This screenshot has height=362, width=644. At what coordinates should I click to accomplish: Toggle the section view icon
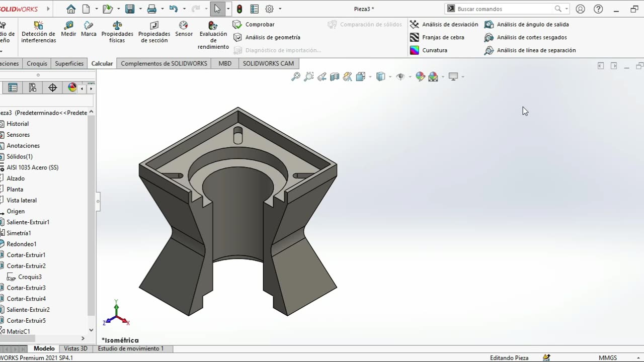[335, 77]
